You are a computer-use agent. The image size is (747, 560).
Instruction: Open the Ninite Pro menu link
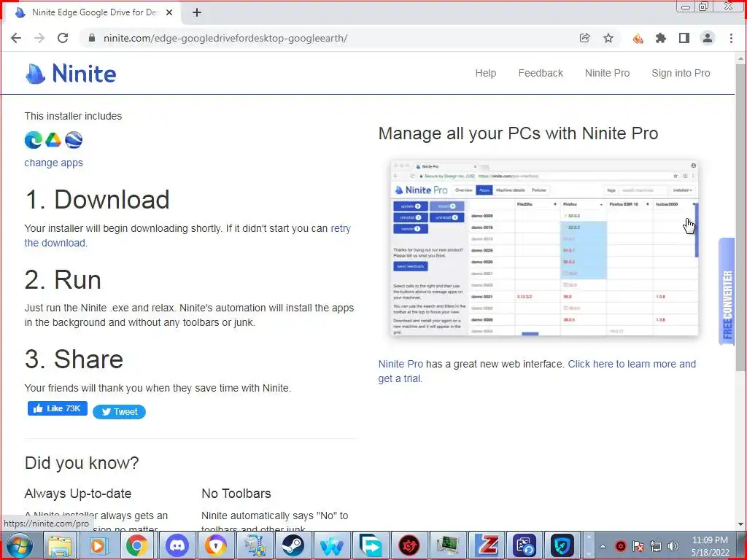608,74
